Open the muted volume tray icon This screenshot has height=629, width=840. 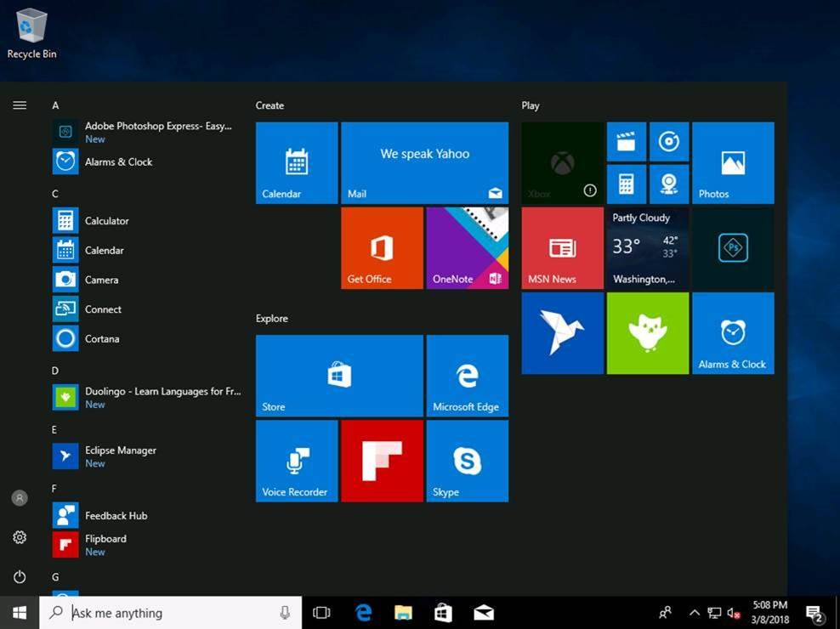tap(734, 612)
